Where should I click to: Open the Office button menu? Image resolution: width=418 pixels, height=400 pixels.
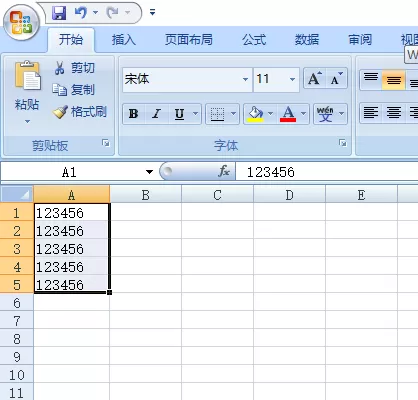tap(21, 23)
